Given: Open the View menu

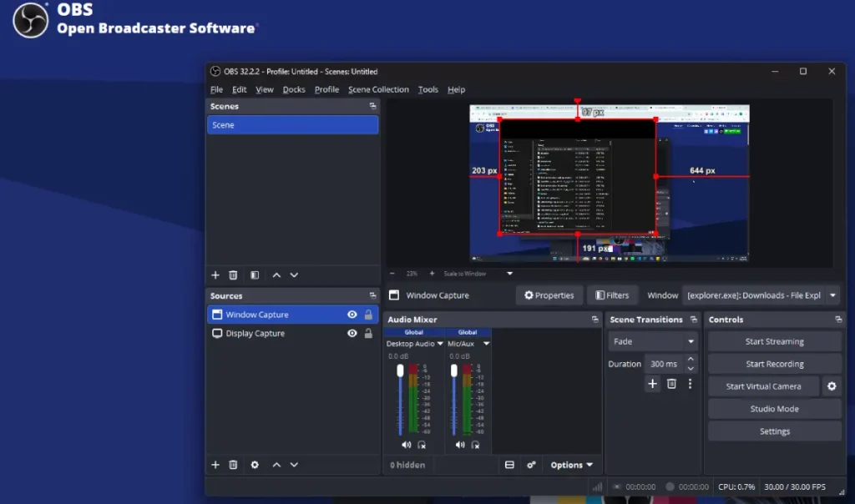Looking at the screenshot, I should pos(265,89).
